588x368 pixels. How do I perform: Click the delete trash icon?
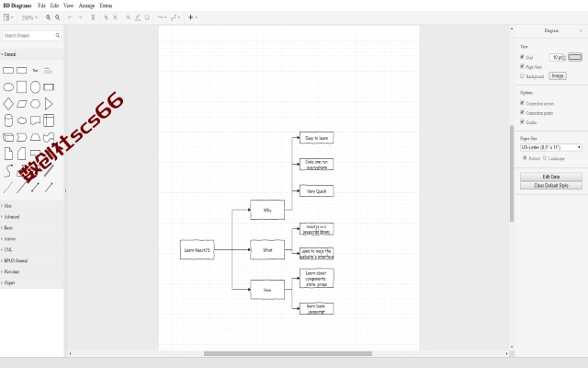(93, 17)
